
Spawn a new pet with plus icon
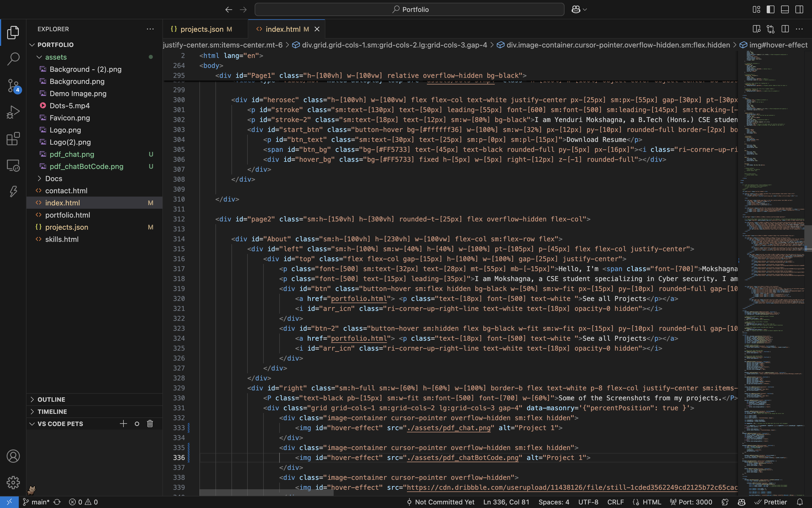(x=123, y=424)
